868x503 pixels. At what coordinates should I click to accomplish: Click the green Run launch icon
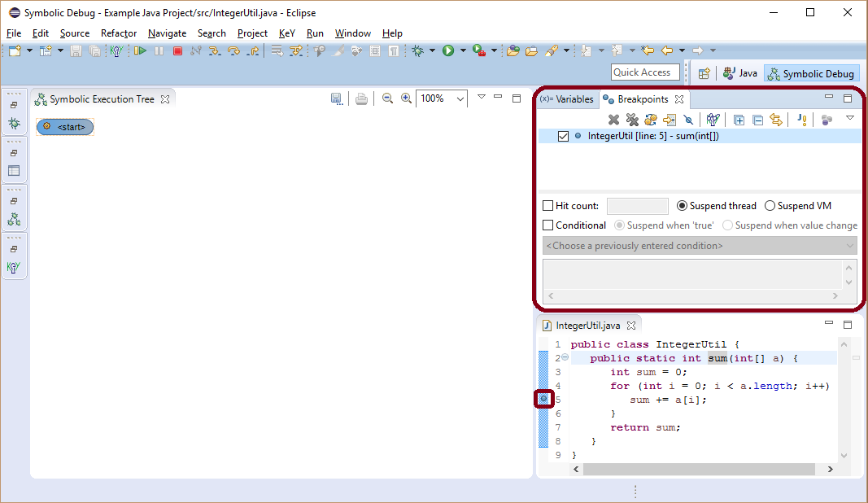[448, 51]
